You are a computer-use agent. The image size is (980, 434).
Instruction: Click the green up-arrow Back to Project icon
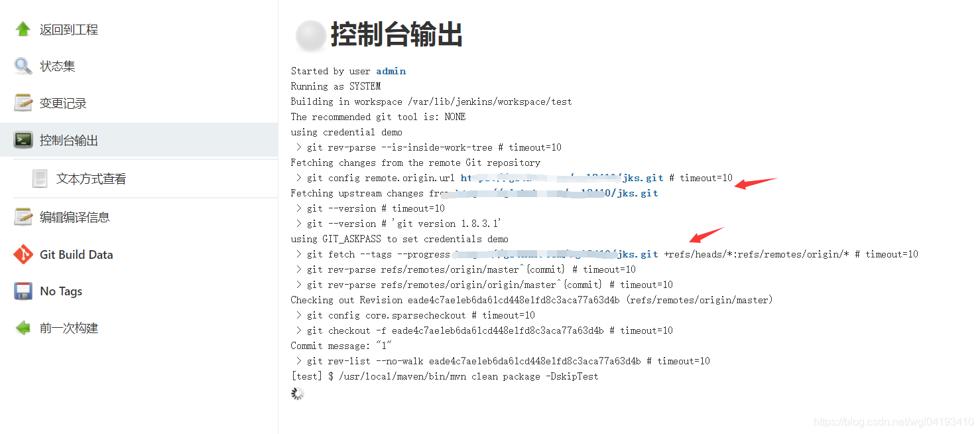point(23,29)
